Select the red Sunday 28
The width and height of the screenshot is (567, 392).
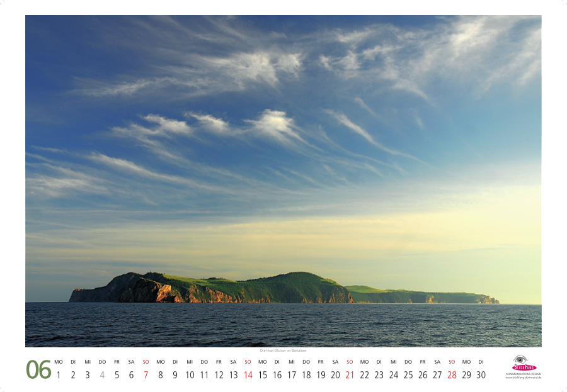pos(452,375)
